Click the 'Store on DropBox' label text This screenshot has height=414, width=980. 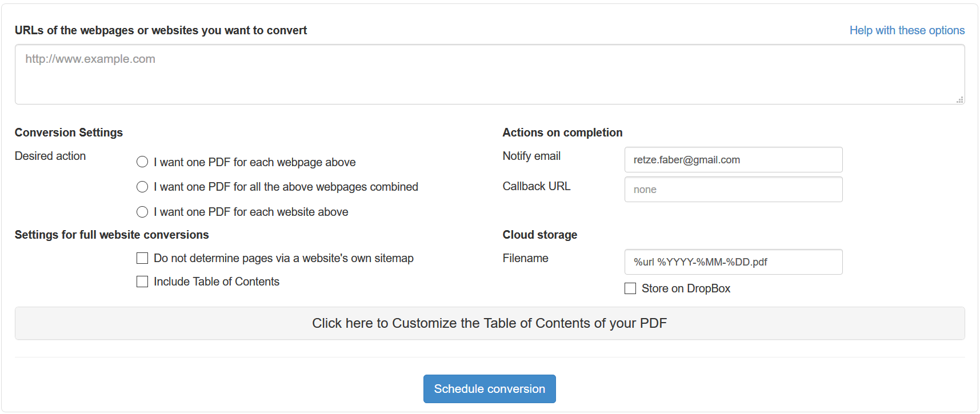click(686, 288)
